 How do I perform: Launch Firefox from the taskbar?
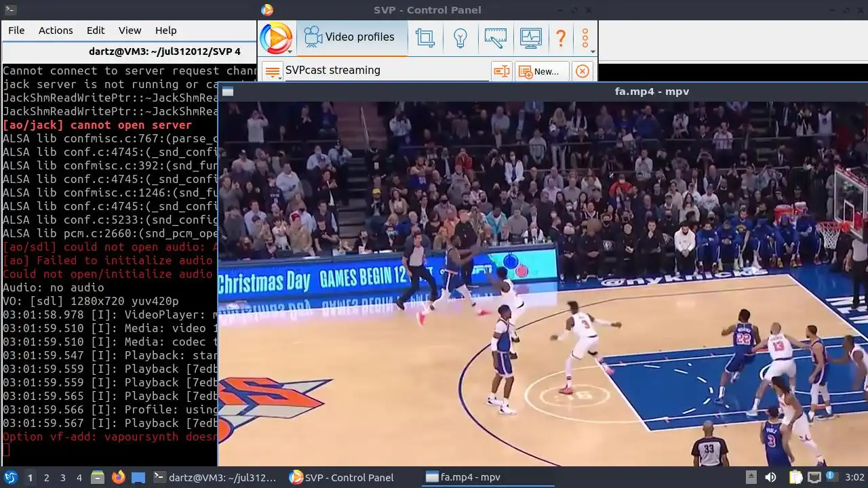pyautogui.click(x=118, y=478)
